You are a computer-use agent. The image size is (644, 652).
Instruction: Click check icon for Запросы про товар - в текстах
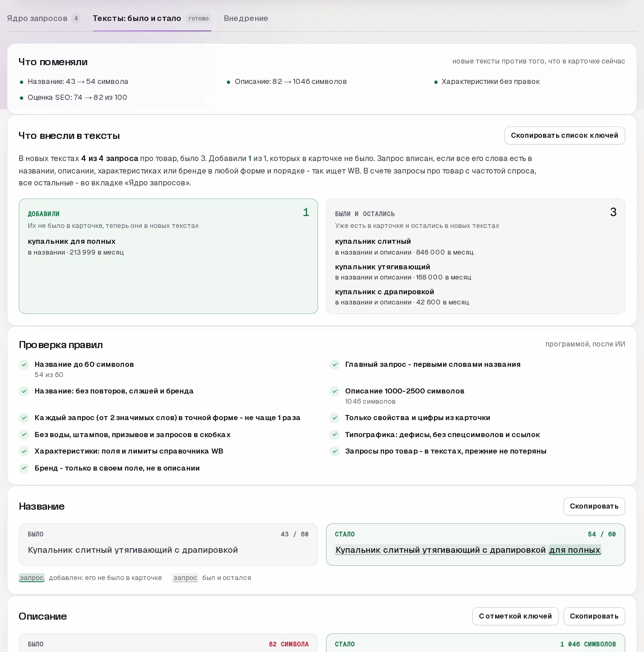click(x=334, y=451)
